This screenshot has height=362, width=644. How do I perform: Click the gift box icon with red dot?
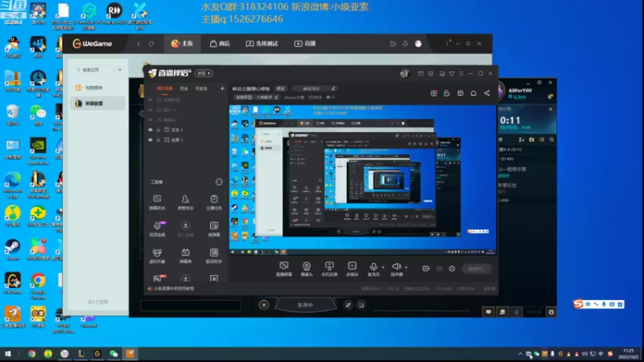click(x=434, y=93)
